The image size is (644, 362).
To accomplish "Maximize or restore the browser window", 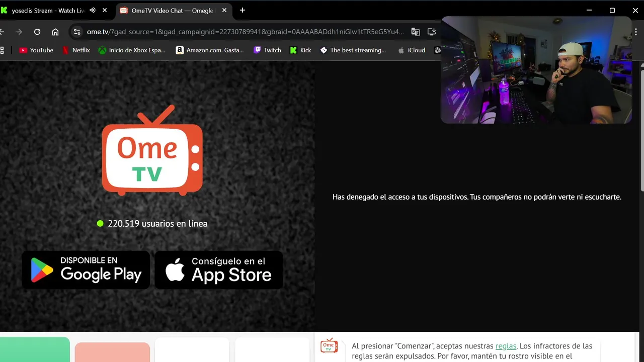I will 612,10.
